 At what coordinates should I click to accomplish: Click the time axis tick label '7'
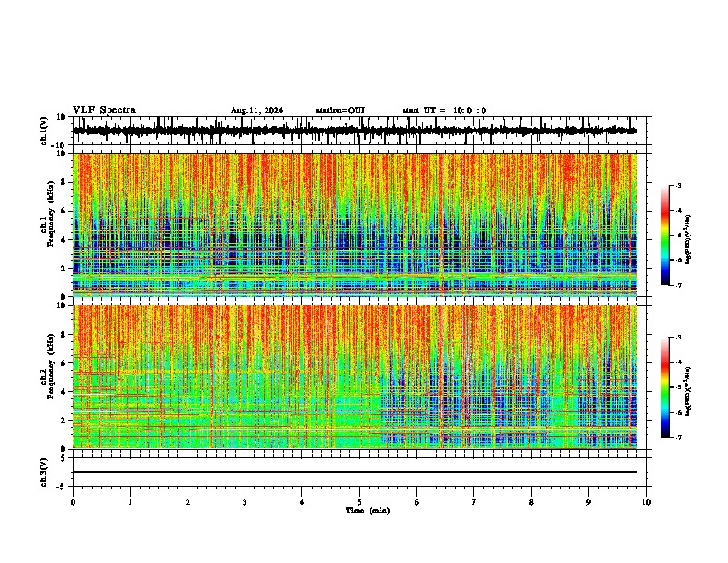(x=474, y=502)
